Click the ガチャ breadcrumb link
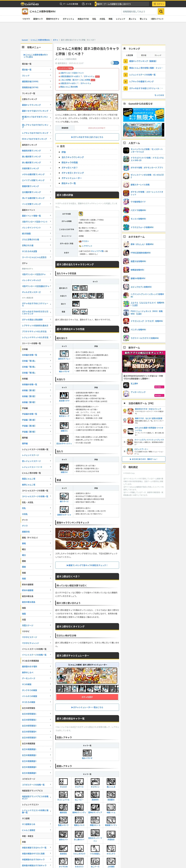Screen dimensions: 186x868 [x=55, y=40]
